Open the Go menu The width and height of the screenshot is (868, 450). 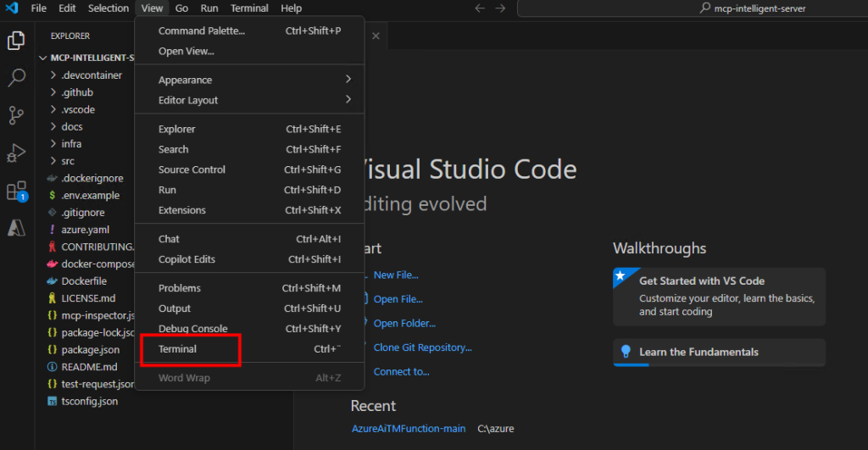point(181,8)
